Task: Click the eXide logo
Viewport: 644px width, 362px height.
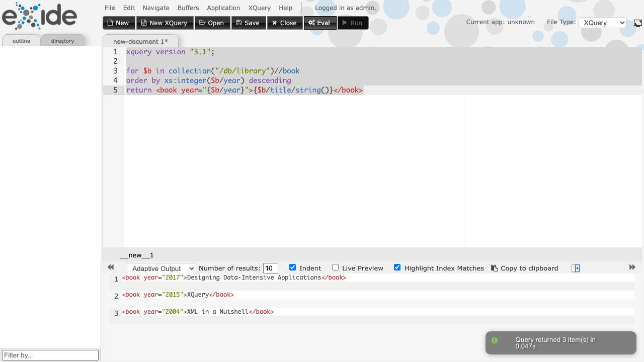Action: 39,16
